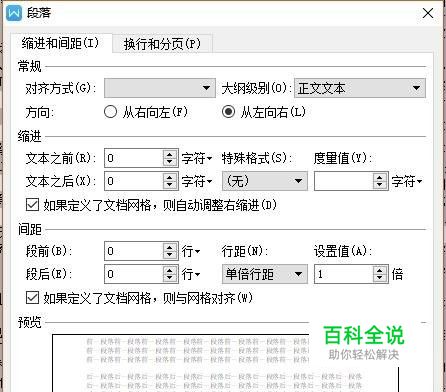
Task: Increase the 段前(B) value with up arrow
Action: pyautogui.click(x=170, y=247)
